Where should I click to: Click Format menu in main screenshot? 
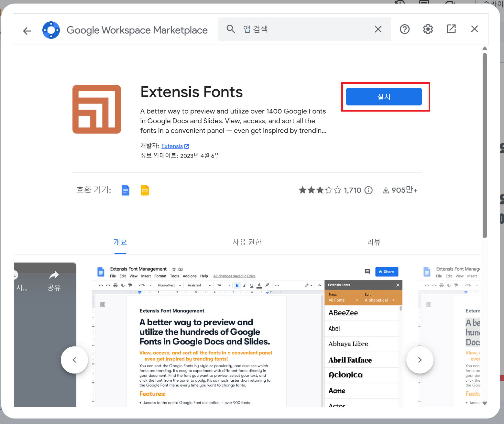click(x=160, y=276)
